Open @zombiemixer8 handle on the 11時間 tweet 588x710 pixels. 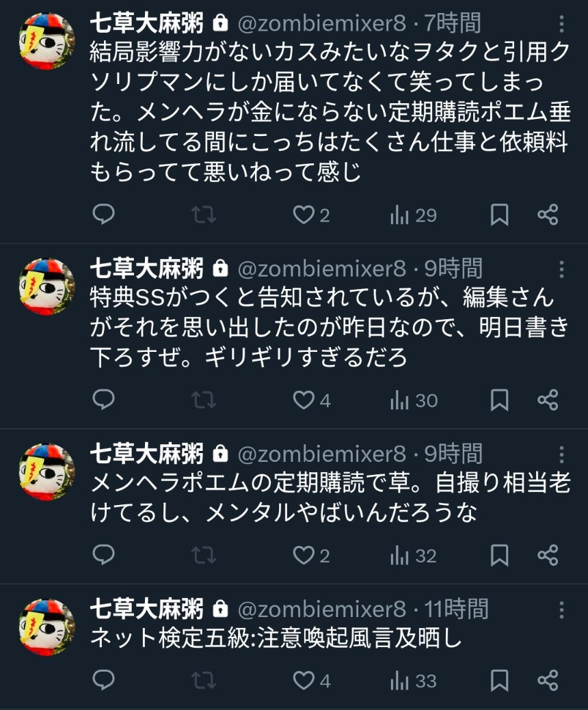pos(321,609)
